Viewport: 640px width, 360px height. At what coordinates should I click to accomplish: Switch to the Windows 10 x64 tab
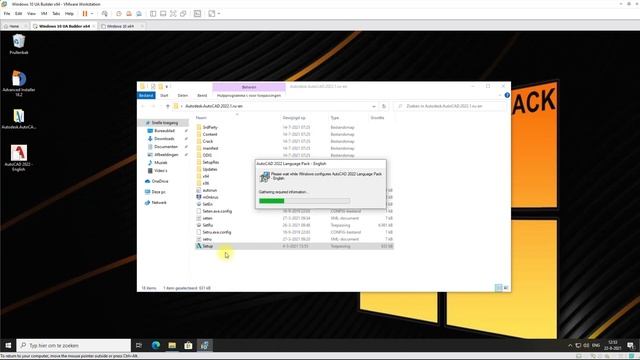click(x=120, y=26)
